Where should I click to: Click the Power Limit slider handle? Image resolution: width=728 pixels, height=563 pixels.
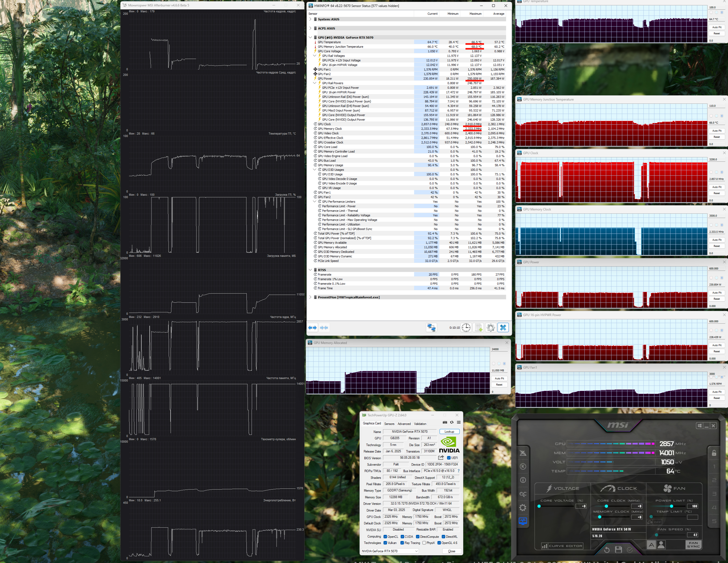point(671,506)
